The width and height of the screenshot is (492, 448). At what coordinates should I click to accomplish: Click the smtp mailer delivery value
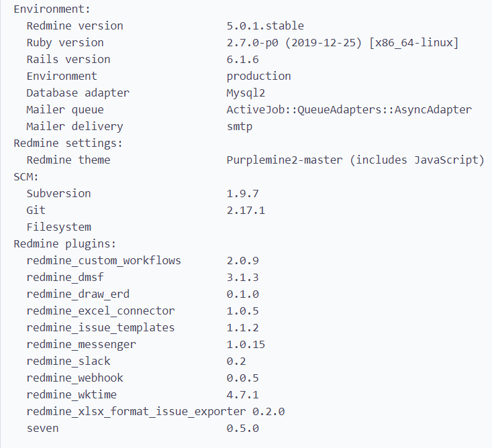click(x=240, y=127)
